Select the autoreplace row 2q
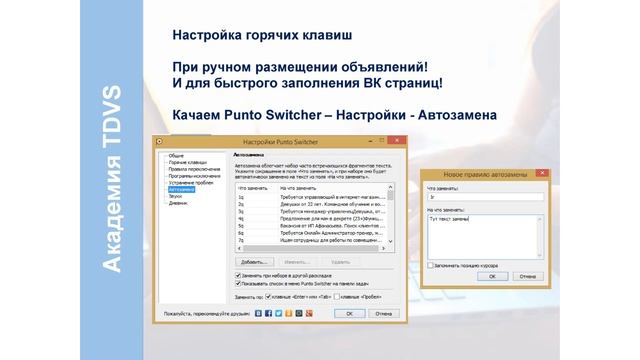Image resolution: width=640 pixels, height=360 pixels. [311, 204]
